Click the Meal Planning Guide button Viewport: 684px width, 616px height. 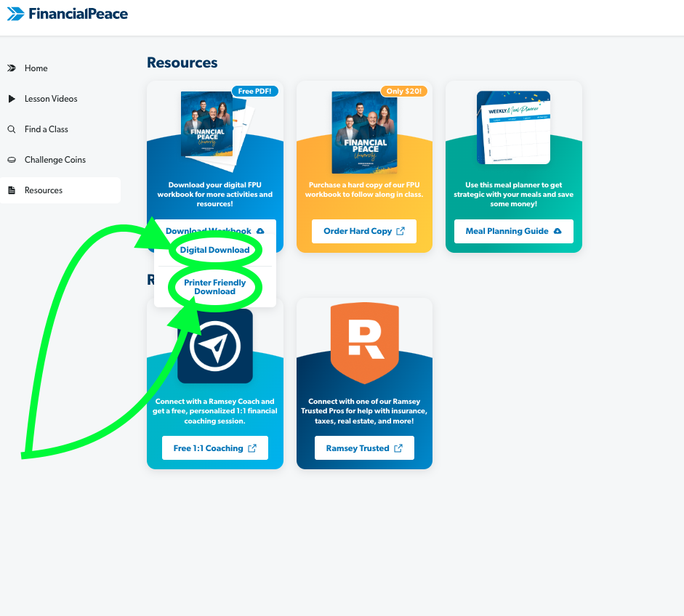514,231
